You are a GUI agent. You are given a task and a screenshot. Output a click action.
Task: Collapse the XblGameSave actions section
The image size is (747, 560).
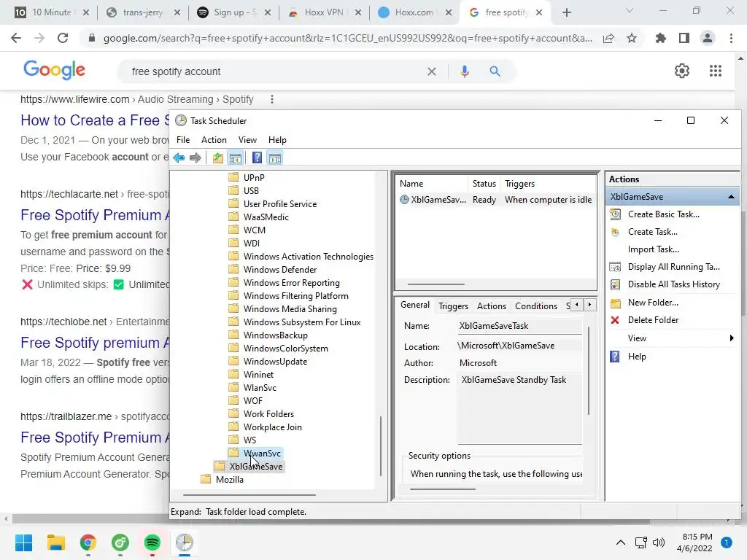click(x=731, y=197)
